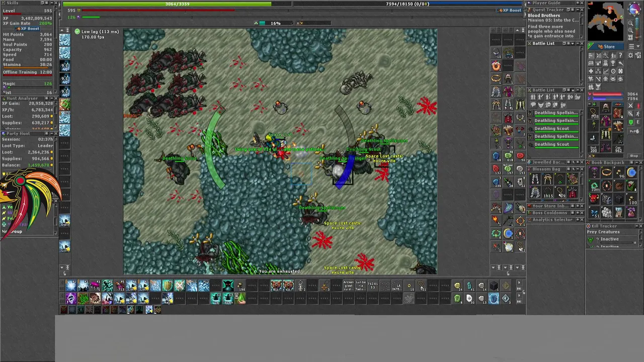644x362 pixels.
Task: Click the center minimap icon below zoom buttons
Action: pyautogui.click(x=630, y=37)
